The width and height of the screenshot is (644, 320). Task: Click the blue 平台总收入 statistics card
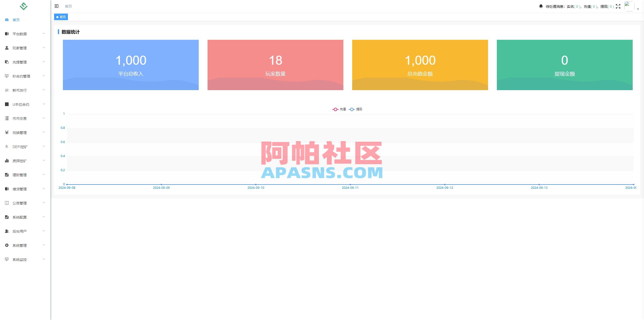[131, 65]
